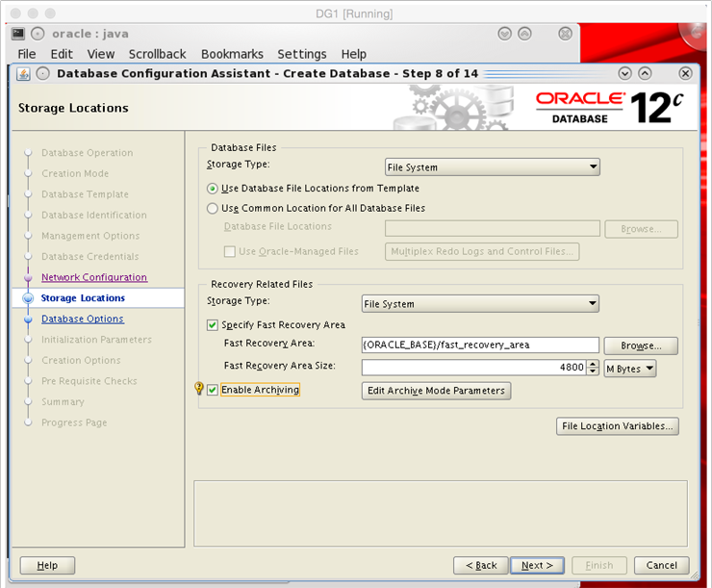This screenshot has height=588, width=712.
Task: Click the Storage Locations step bullet icon
Action: pyautogui.click(x=28, y=298)
